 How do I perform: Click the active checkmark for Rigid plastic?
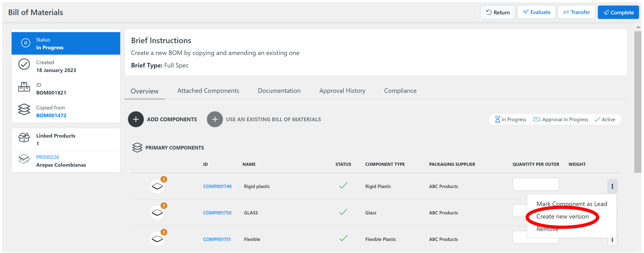tap(343, 185)
